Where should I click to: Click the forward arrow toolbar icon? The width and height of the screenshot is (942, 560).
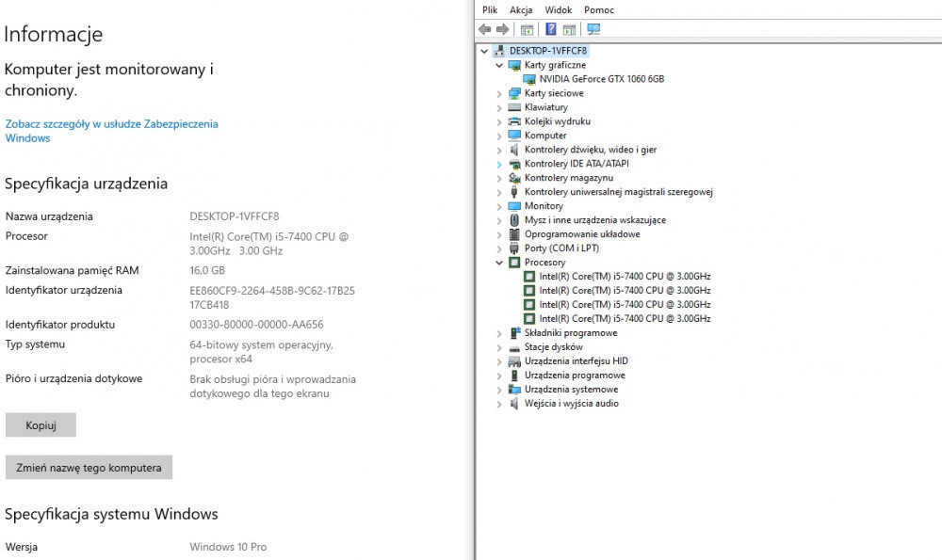[502, 29]
